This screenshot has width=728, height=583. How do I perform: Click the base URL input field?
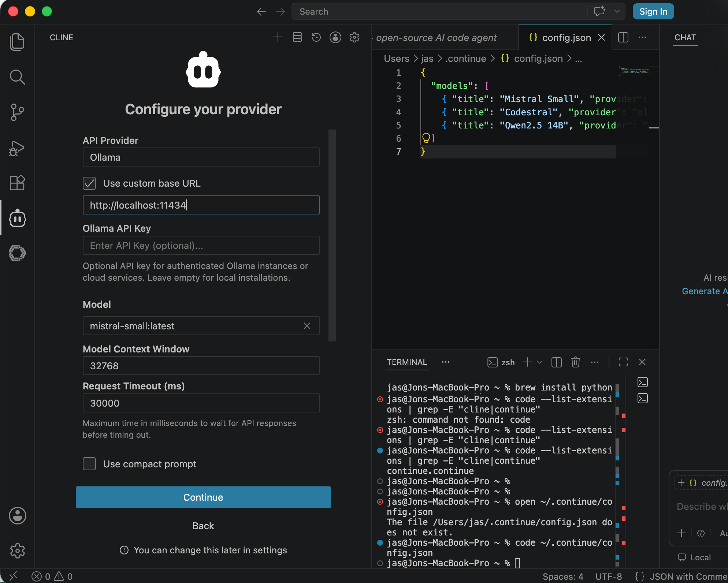click(201, 205)
